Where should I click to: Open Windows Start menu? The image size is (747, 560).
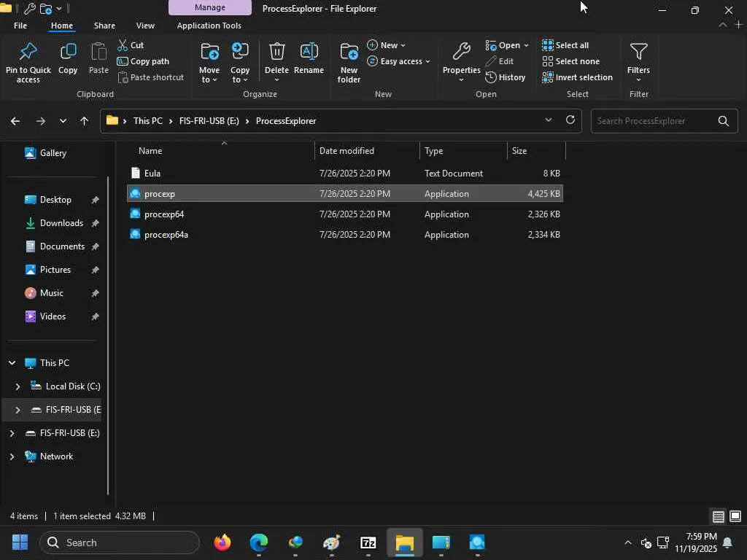click(x=20, y=542)
